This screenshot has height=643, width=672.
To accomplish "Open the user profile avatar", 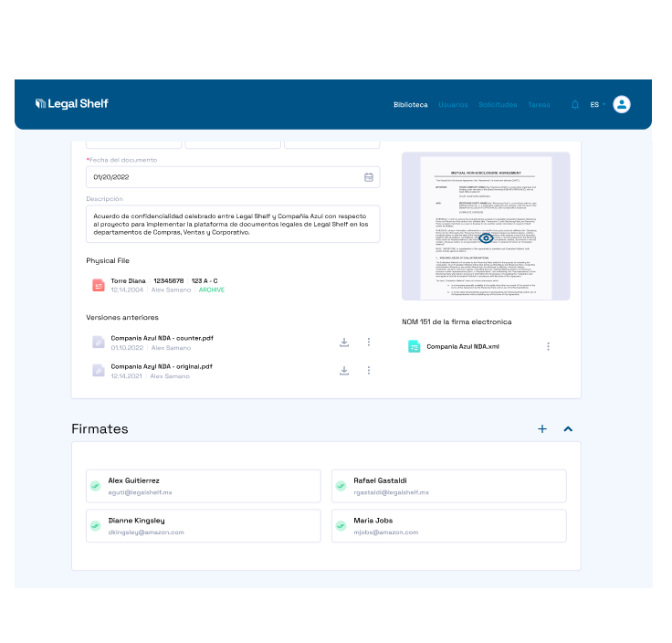I will click(622, 104).
